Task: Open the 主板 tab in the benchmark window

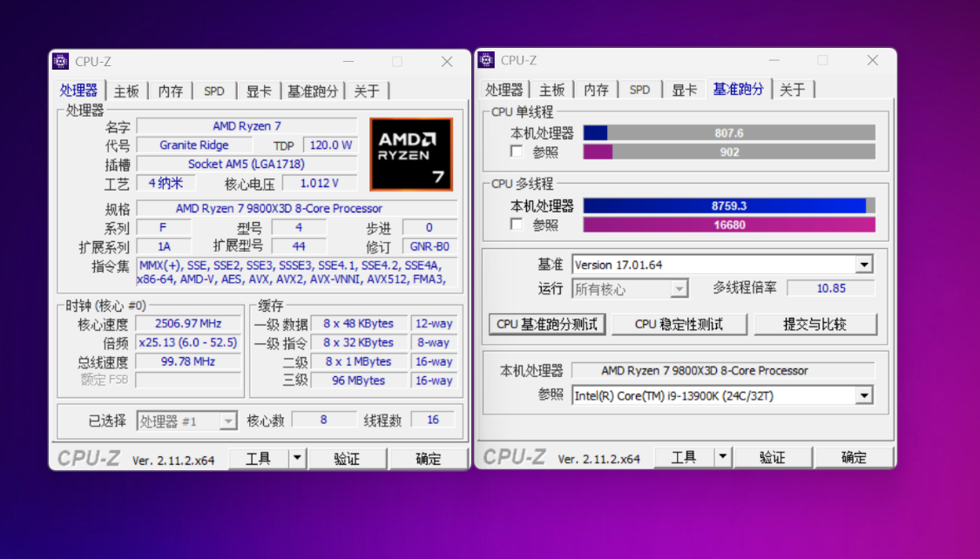Action: 552,90
